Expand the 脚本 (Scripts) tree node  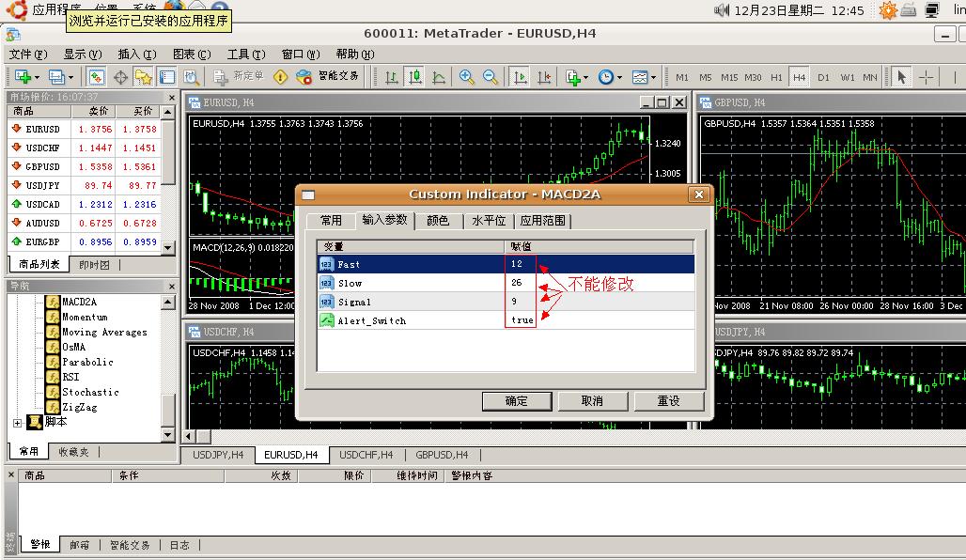(17, 423)
